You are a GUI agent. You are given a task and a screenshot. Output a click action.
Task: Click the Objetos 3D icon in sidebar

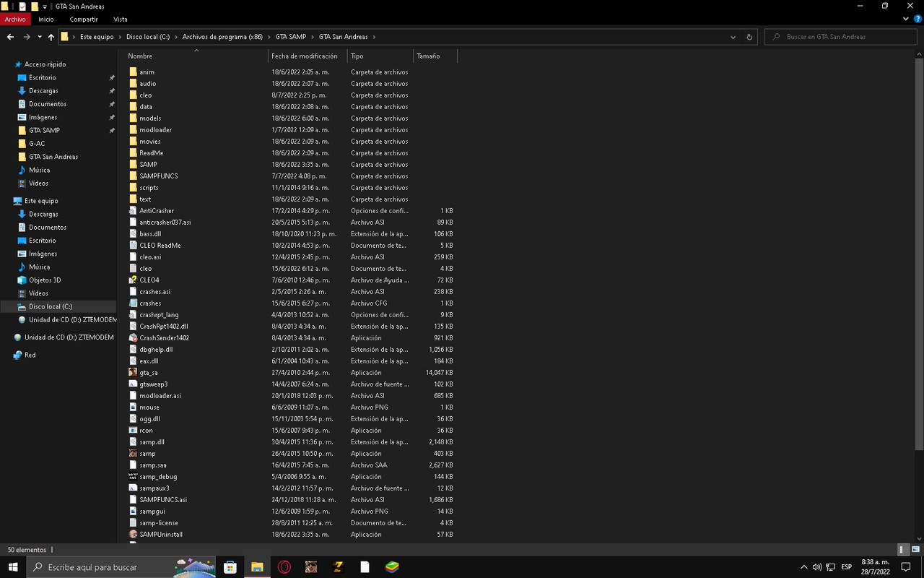pyautogui.click(x=22, y=280)
